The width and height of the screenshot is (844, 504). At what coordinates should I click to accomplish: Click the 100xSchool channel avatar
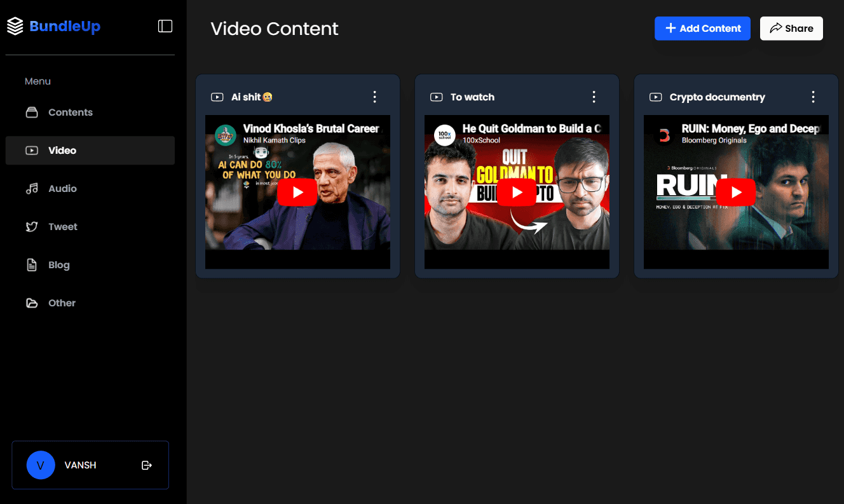(445, 135)
